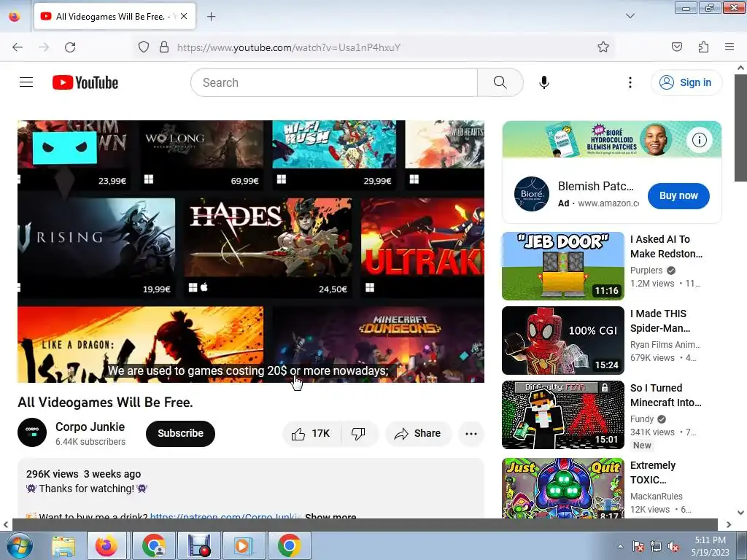The height and width of the screenshot is (560, 747).
Task: Click the taskbar clock
Action: [x=710, y=545]
